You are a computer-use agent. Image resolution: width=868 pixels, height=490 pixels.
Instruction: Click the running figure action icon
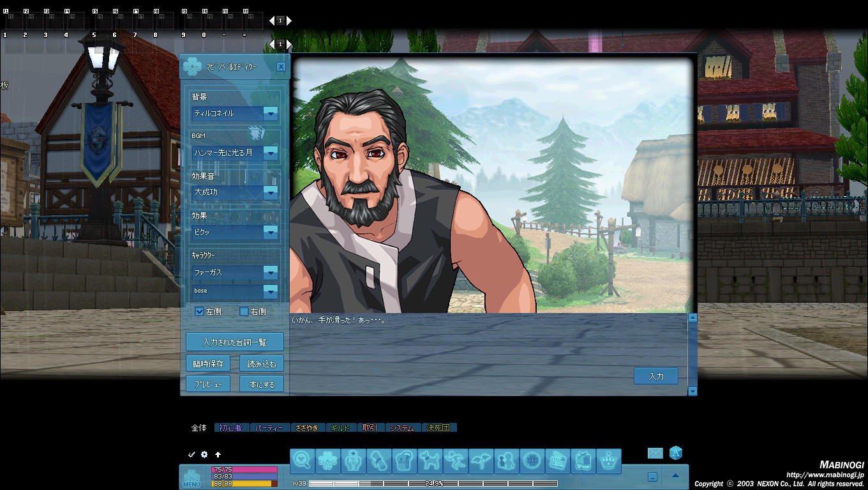[456, 461]
